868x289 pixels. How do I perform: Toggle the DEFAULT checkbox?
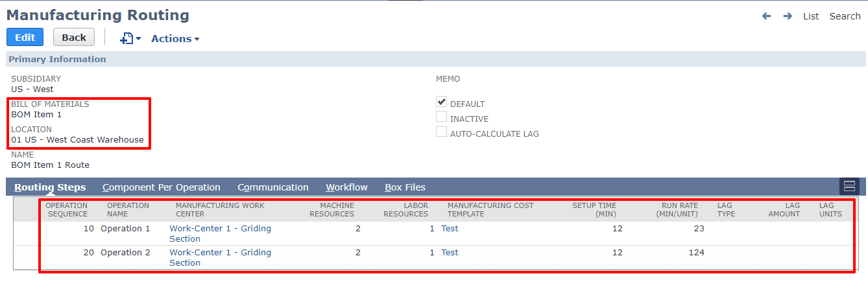tap(442, 102)
